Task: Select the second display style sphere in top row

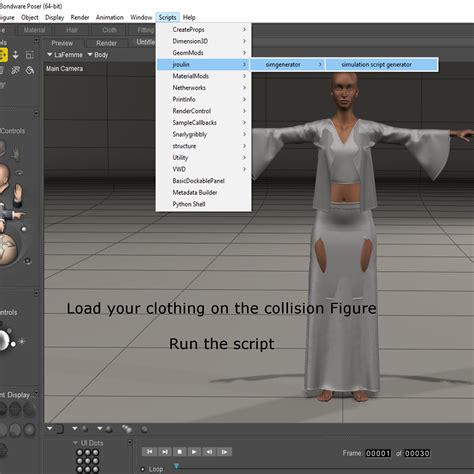Action: tap(15, 409)
